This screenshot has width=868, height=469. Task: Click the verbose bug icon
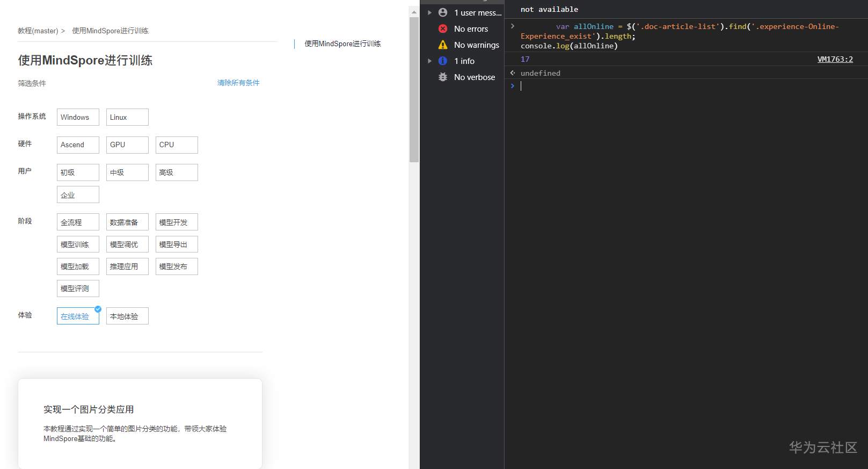point(443,77)
